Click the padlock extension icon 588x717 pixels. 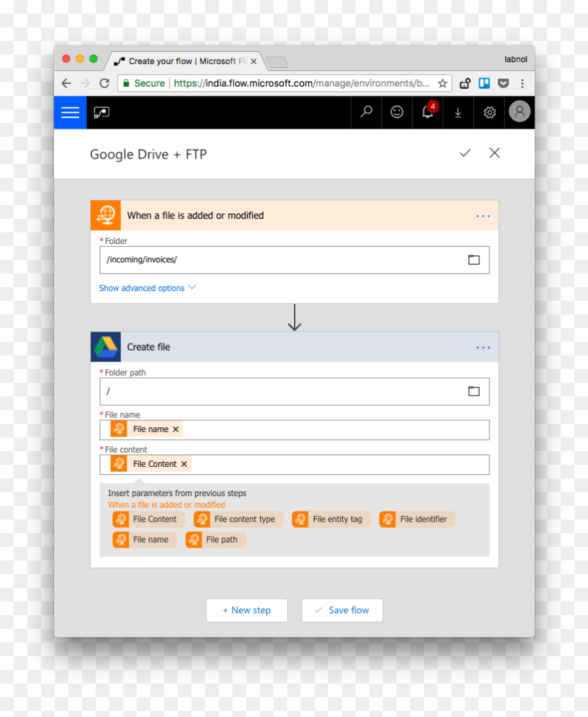[x=465, y=83]
